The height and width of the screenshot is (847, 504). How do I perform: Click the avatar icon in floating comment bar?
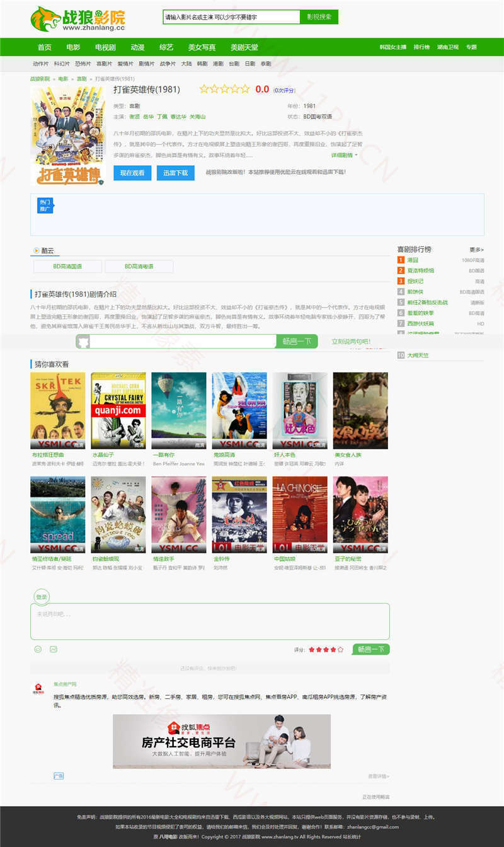(x=84, y=342)
